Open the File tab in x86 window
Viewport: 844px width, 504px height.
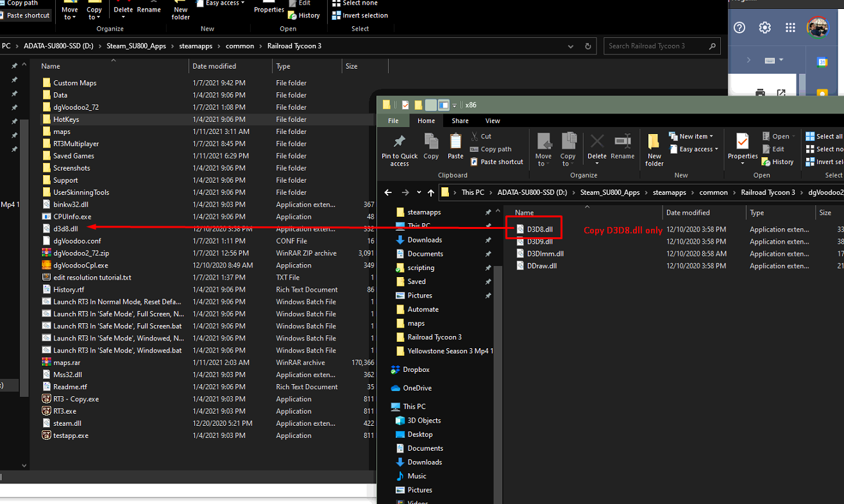pyautogui.click(x=393, y=121)
